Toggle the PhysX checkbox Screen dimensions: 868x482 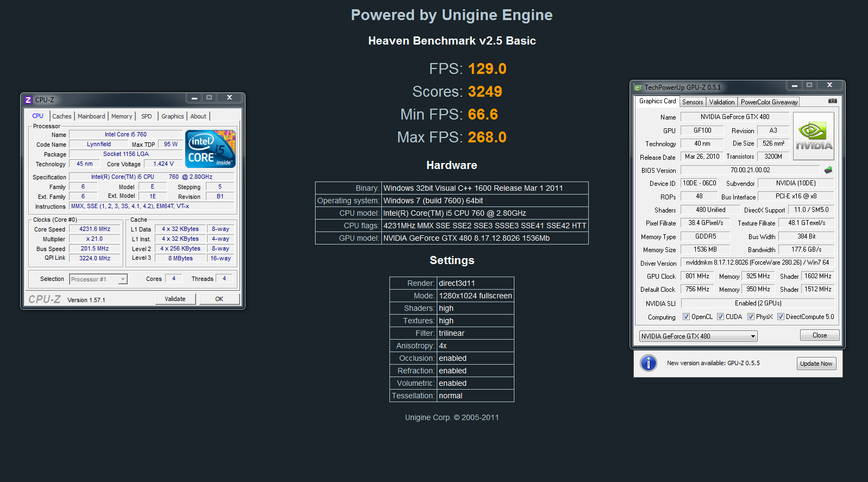751,317
